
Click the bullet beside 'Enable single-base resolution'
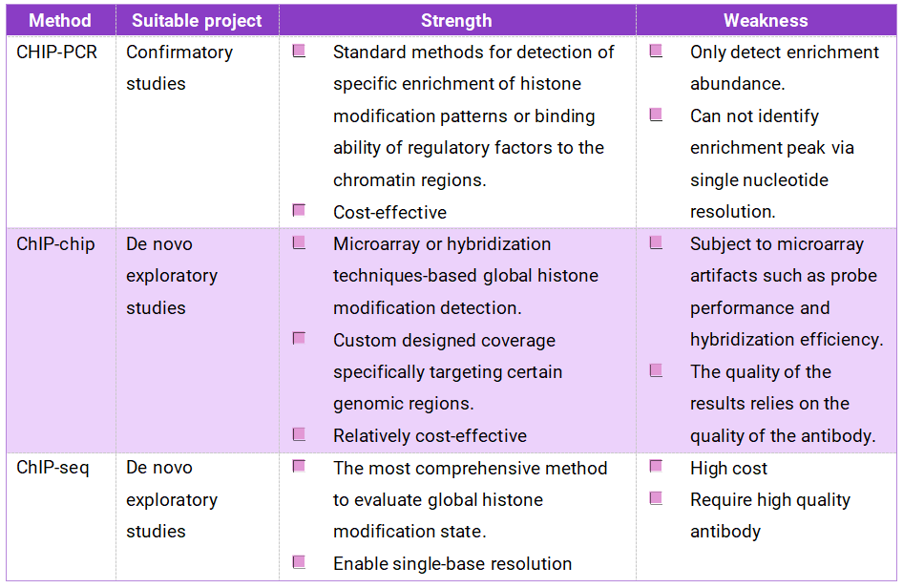click(299, 562)
